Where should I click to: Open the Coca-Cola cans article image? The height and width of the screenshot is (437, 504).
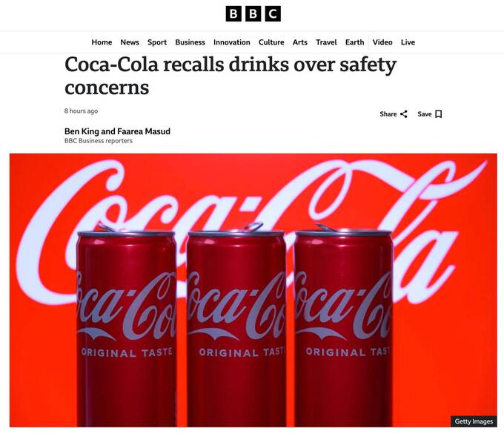coord(253,290)
